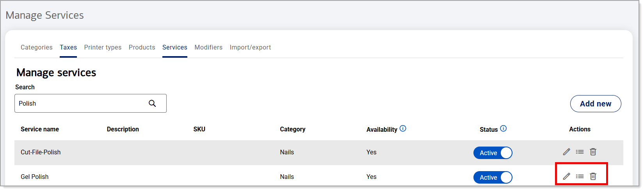This screenshot has height=191, width=644.
Task: Open the Import/export tab
Action: click(250, 47)
